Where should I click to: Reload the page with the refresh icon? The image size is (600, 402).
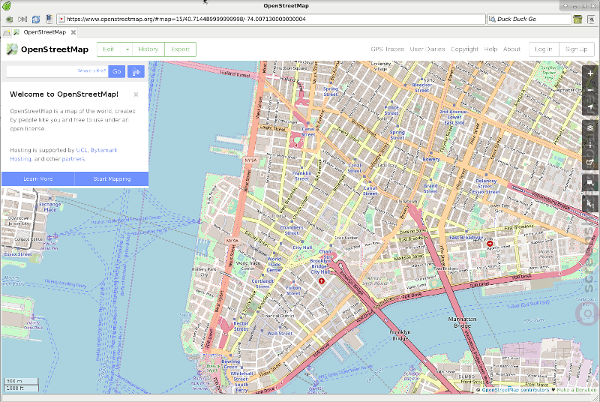36,19
